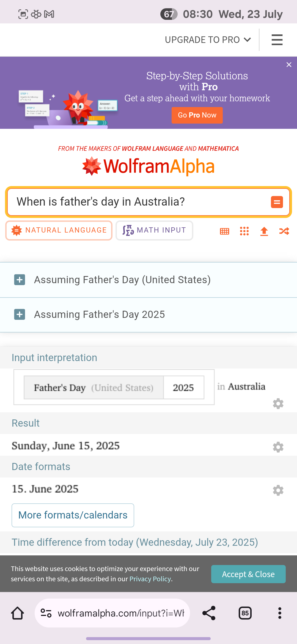Viewport: 297px width, 644px height.
Task: Click the upload file icon
Action: tap(264, 231)
